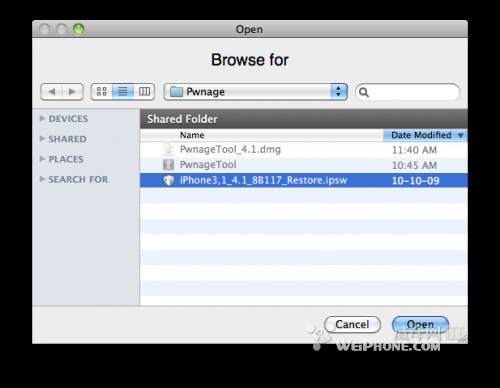
Task: Click the Open button
Action: click(x=420, y=324)
